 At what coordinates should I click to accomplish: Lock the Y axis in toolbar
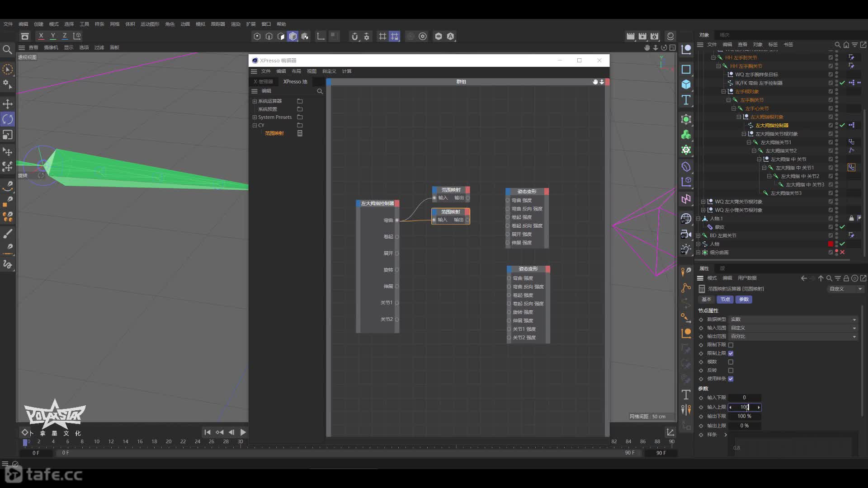[53, 36]
